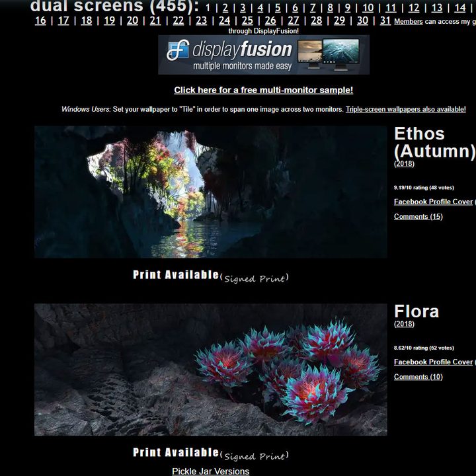Go to gallery page 29
This screenshot has width=476, height=476.
pos(339,20)
